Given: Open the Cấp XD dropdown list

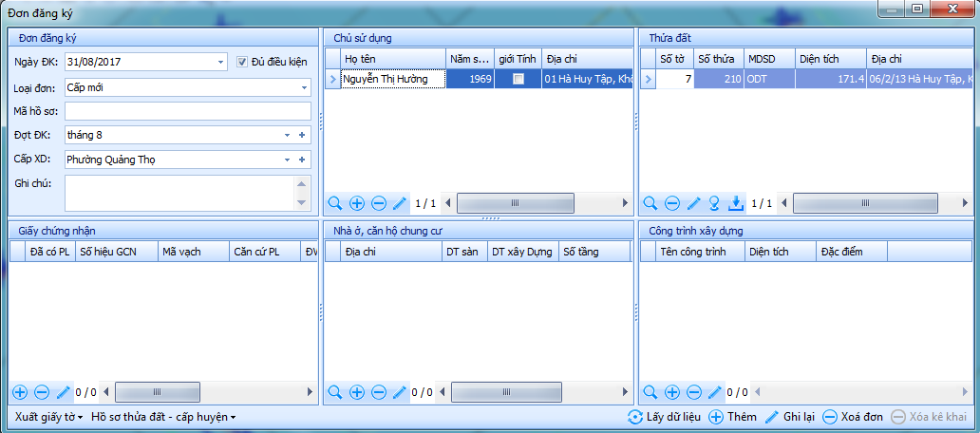Looking at the screenshot, I should [287, 160].
